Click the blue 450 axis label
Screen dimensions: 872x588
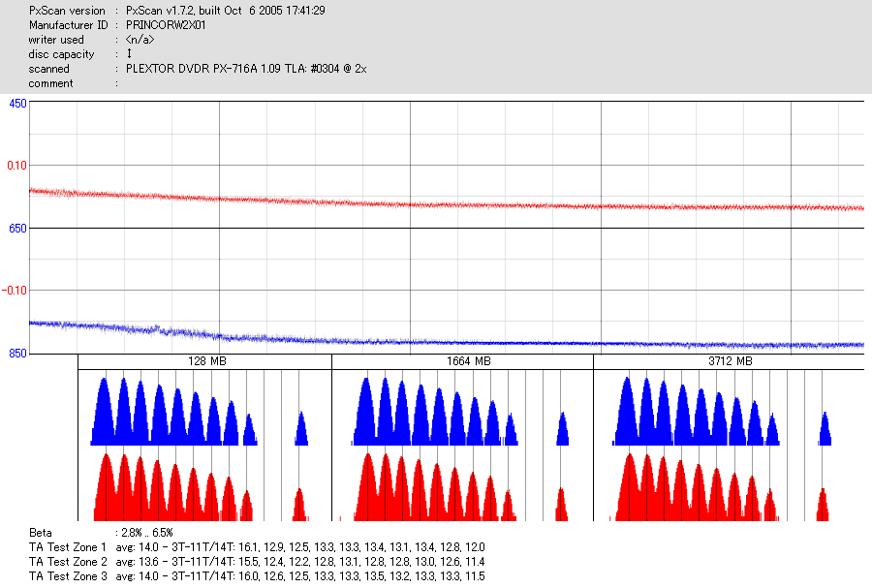(x=17, y=104)
